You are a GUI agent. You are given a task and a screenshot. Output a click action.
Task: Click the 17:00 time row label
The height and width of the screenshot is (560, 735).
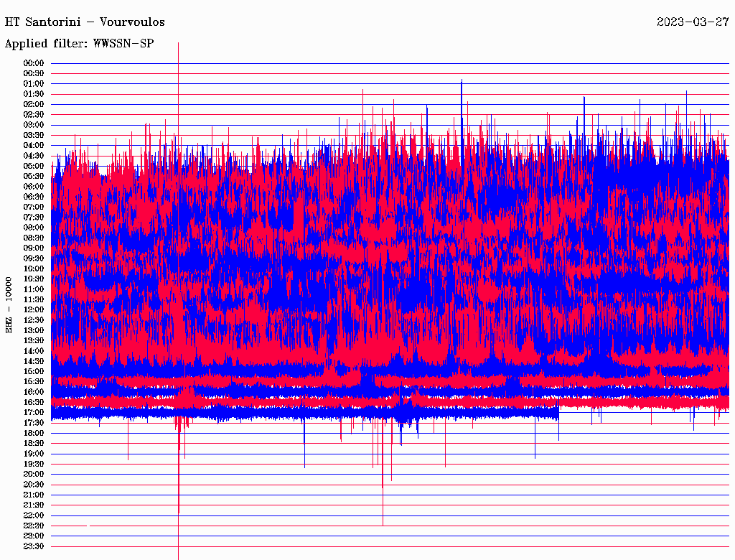coord(34,412)
